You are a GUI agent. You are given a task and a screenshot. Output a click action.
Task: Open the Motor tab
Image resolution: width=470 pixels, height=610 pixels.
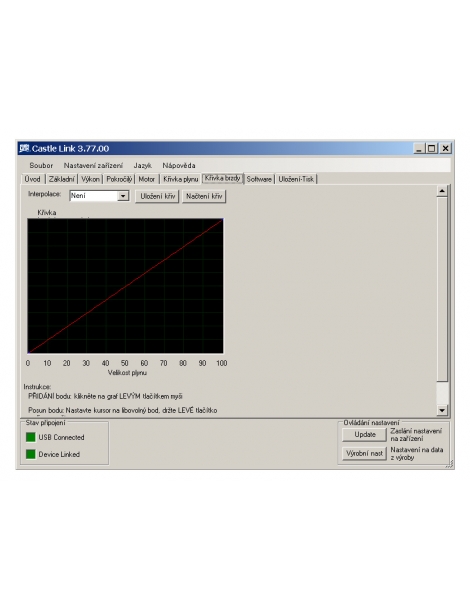147,179
